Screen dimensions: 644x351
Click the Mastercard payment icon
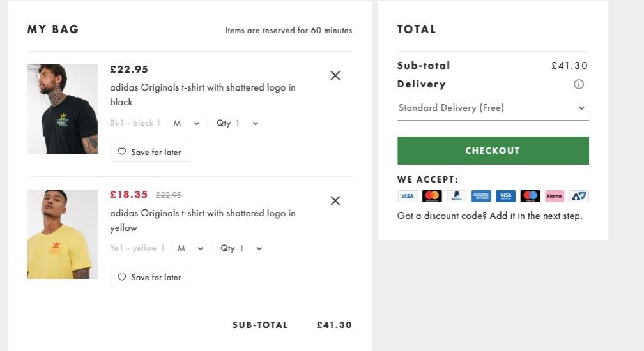coord(432,196)
